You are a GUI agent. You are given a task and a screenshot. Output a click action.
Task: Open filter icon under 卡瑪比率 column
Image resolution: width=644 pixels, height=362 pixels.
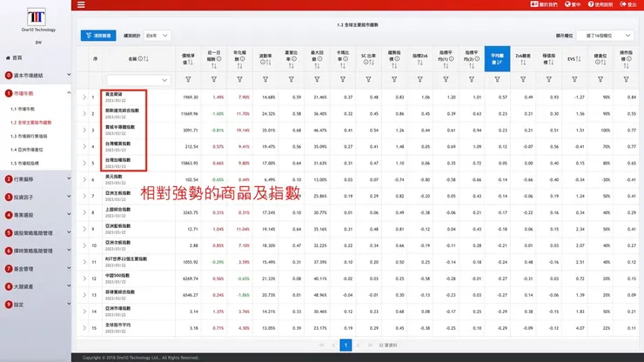coord(343,79)
